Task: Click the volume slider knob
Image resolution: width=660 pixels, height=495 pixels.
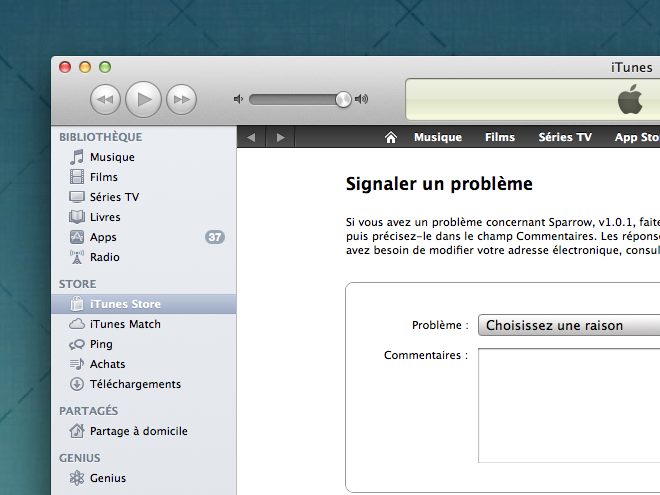Action: pos(343,99)
